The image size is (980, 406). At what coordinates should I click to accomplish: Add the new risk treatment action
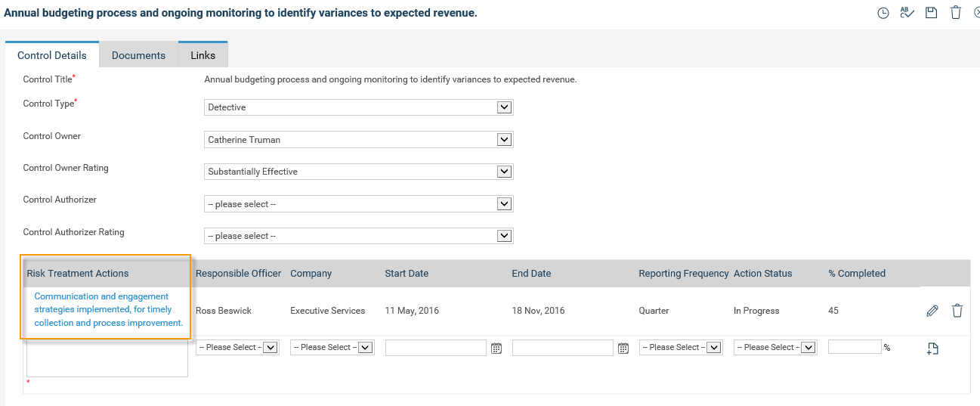932,349
